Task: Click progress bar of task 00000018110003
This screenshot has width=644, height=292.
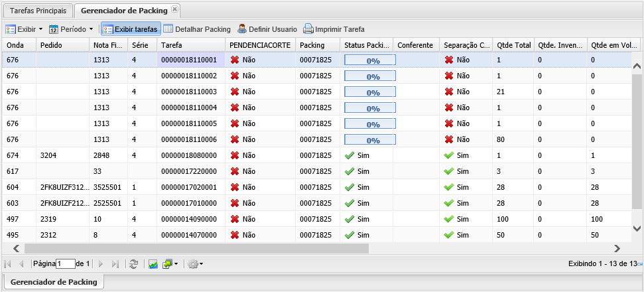Action: pos(370,92)
